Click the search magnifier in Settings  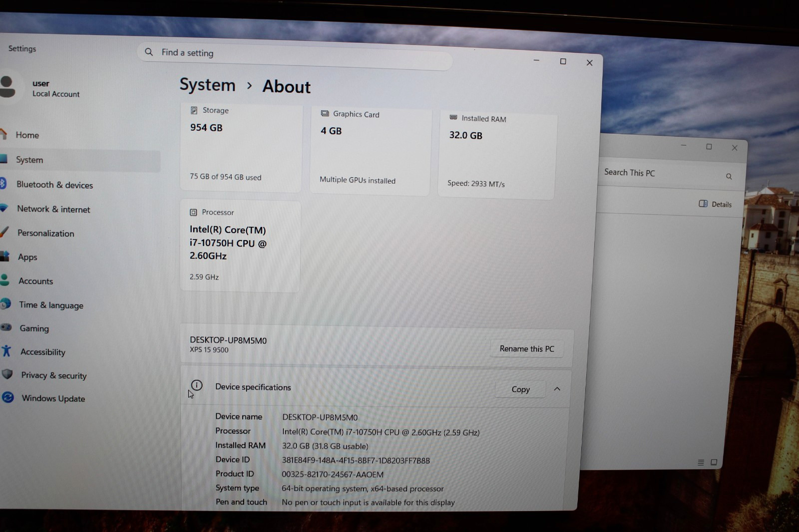(x=149, y=52)
